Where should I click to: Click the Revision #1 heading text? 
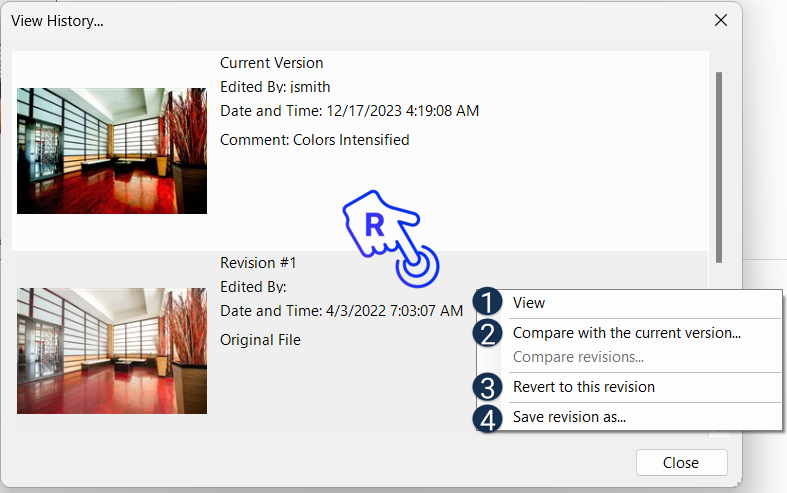tap(259, 263)
